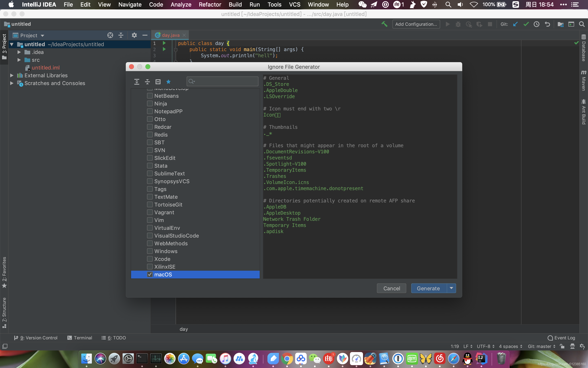Open Google Chrome from the Dock
588x368 pixels.
tap(287, 359)
